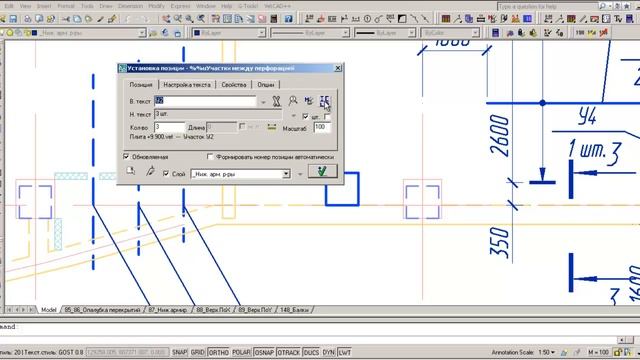Click the yellow ruler icon next to Длина

[271, 127]
